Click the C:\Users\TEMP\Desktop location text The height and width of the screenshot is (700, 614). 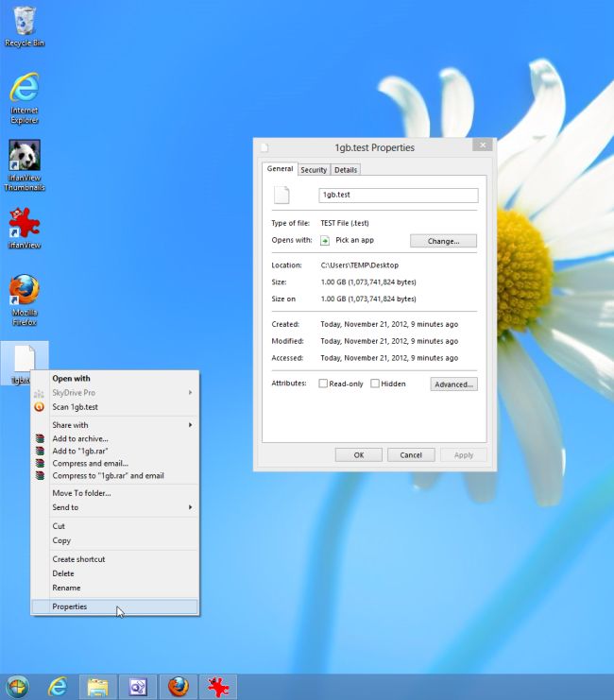[360, 265]
